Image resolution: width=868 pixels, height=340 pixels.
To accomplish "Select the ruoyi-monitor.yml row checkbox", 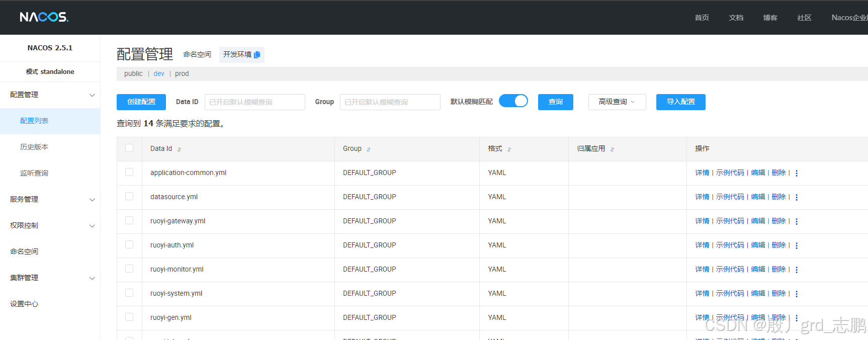I will click(x=129, y=269).
